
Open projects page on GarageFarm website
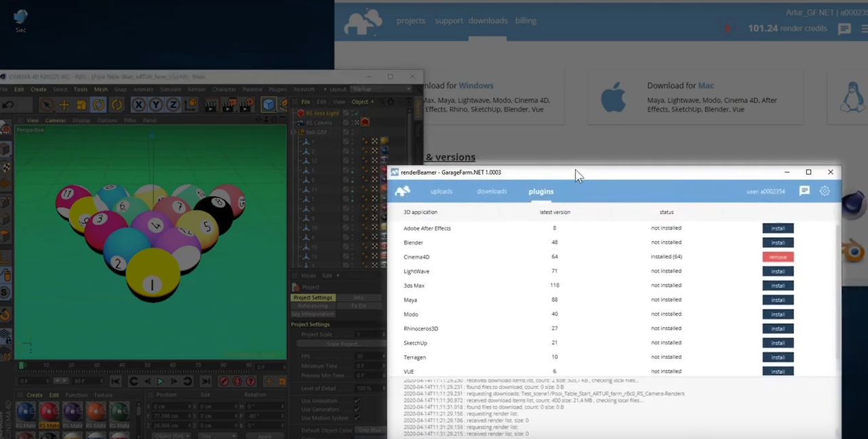(411, 20)
